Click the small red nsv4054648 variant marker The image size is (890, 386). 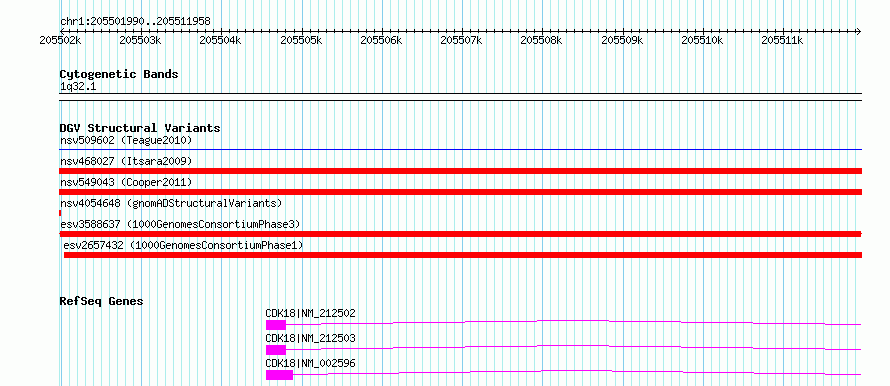point(60,213)
